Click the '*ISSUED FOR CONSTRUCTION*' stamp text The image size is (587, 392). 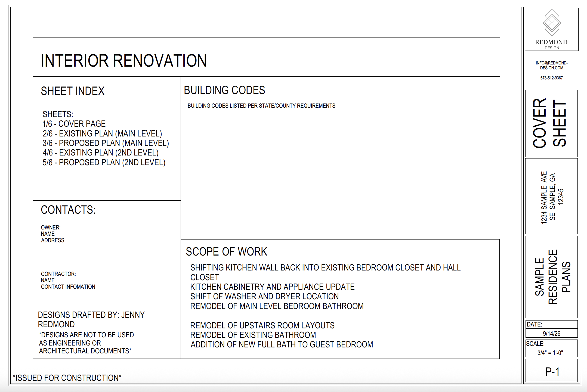point(67,378)
